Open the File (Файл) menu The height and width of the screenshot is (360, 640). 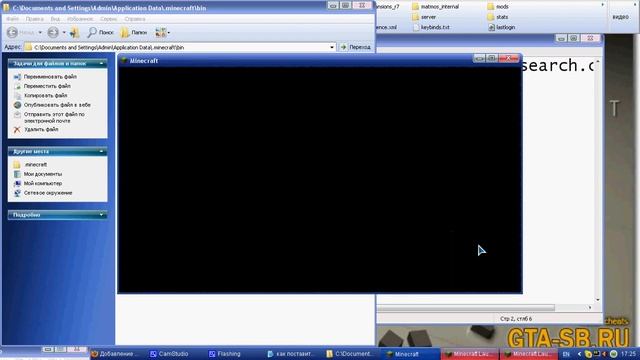click(x=12, y=19)
